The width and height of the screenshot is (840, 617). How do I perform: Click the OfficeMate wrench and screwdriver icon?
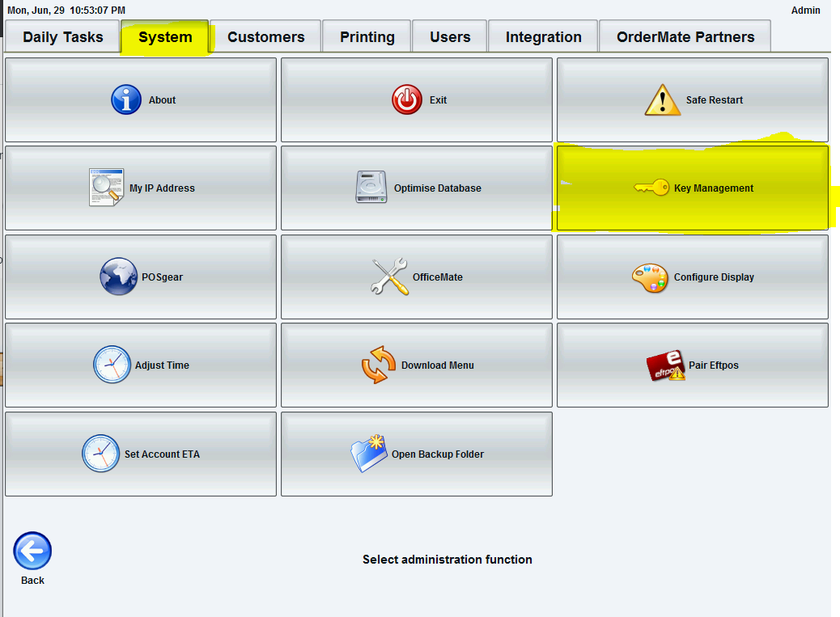389,277
